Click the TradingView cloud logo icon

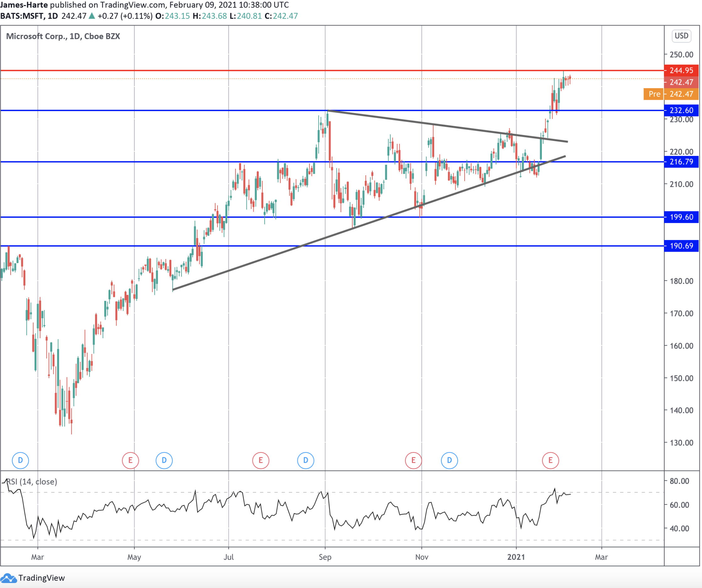pos(8,578)
